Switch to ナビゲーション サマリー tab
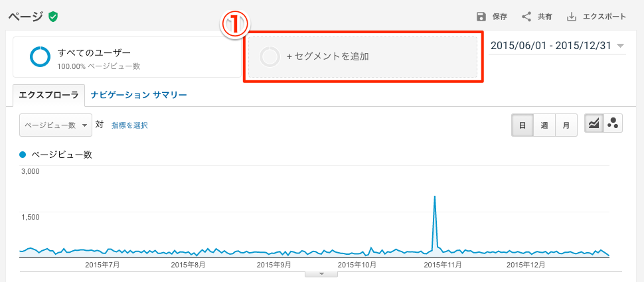Screen dimensions: 644x282 (x=139, y=96)
